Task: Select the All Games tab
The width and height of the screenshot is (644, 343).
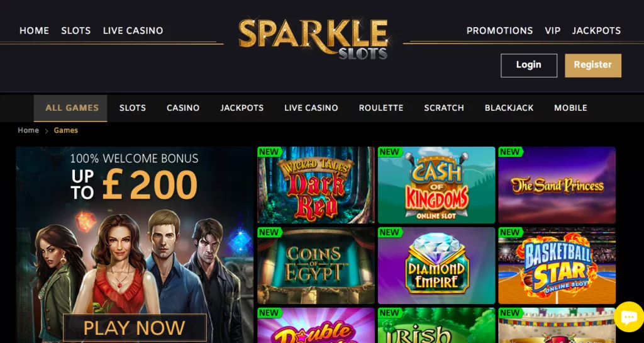Action: tap(70, 108)
